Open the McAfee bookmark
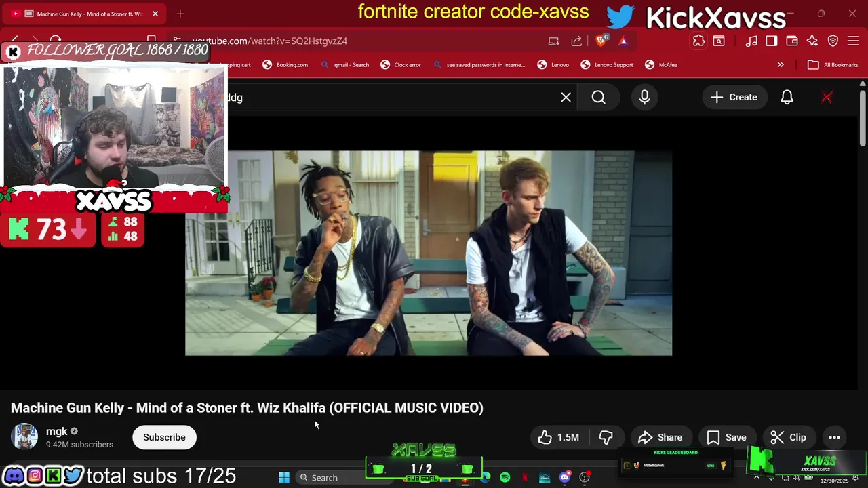Screen dimensions: 868x488 pos(661,65)
